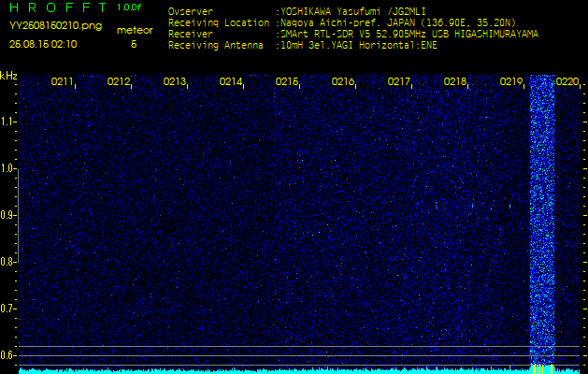Click the RTL-SDR V5 52.905MHz receiver value

(x=409, y=35)
